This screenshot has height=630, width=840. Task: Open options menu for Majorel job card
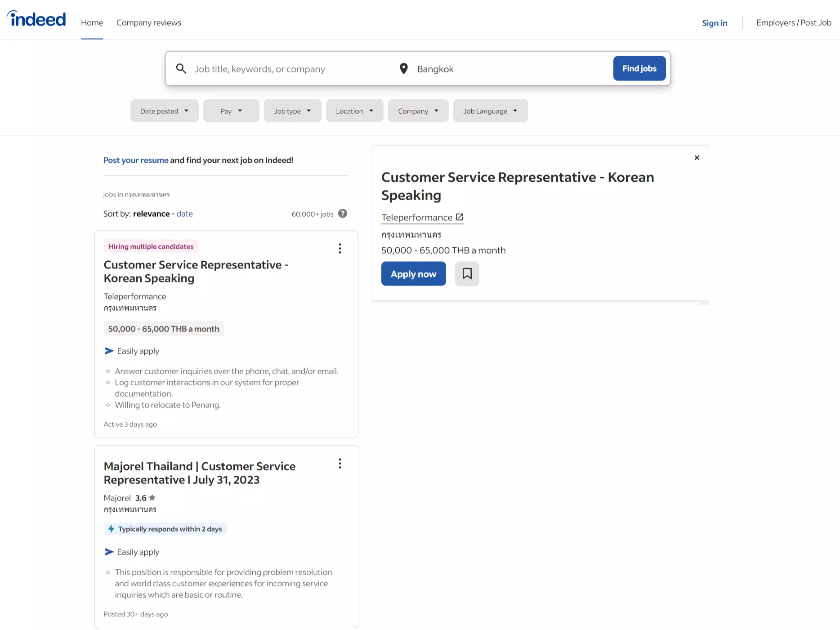(x=340, y=464)
